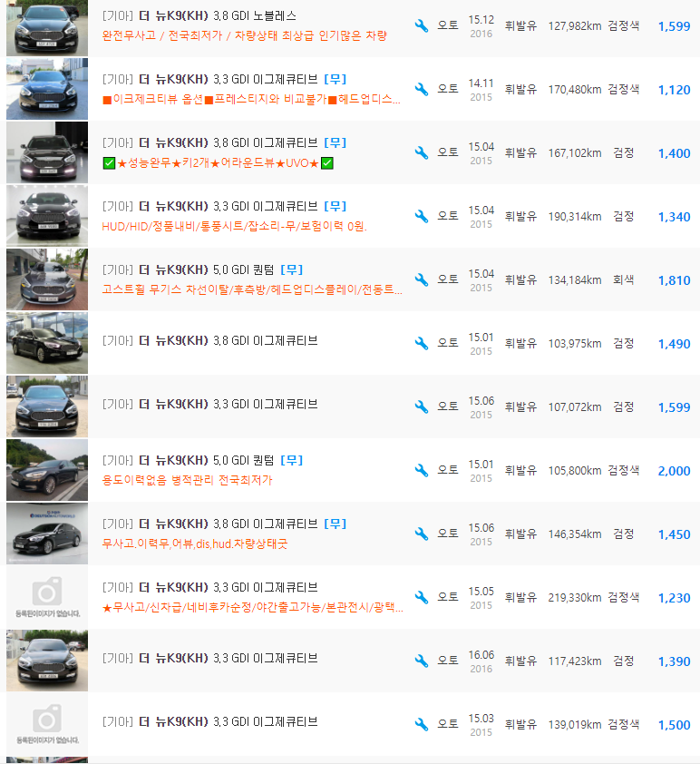Open car photo of 3.8 GDI 노블레스 listing
Image resolution: width=700 pixels, height=764 pixels.
[x=47, y=27]
